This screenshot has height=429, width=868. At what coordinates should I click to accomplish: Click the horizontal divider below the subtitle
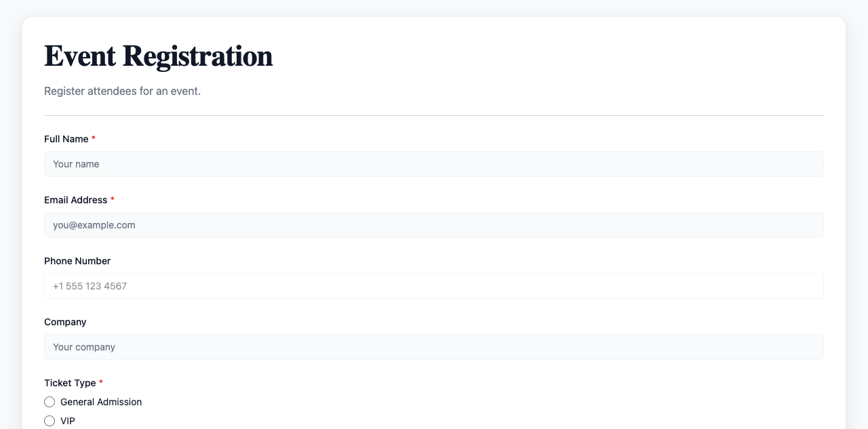[x=434, y=116]
